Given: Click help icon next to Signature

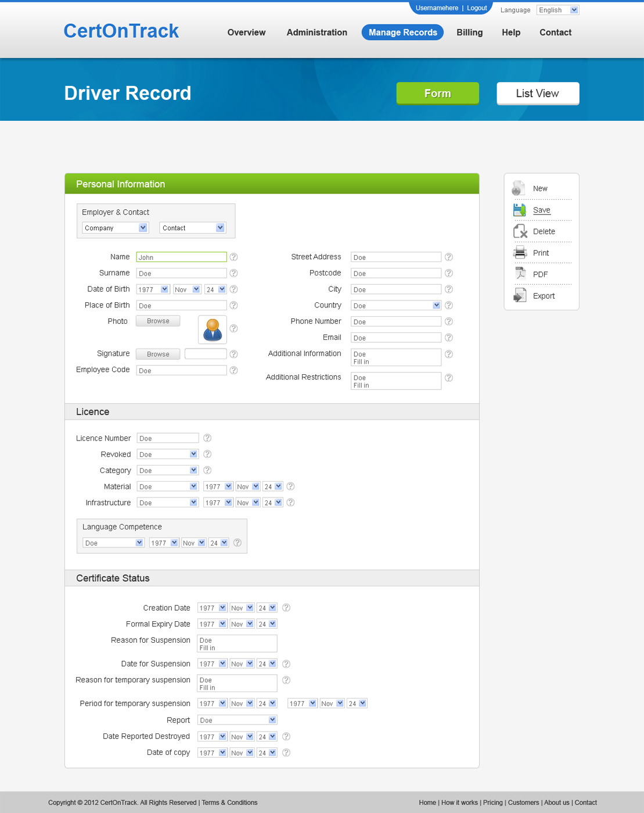Looking at the screenshot, I should [x=233, y=354].
